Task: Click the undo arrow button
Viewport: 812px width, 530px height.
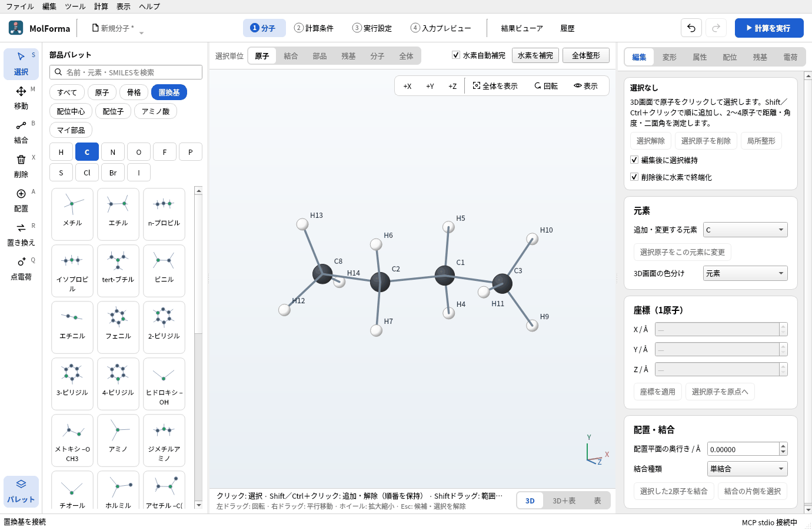Action: point(691,28)
